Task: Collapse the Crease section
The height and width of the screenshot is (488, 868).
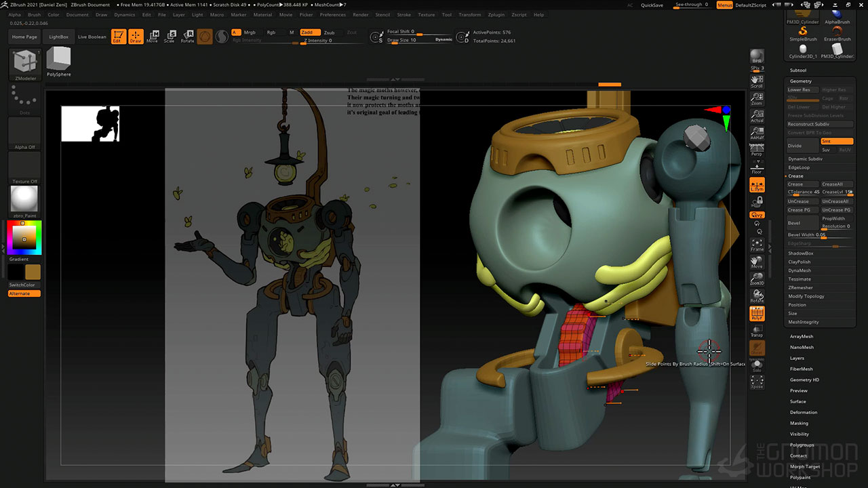Action: point(795,176)
